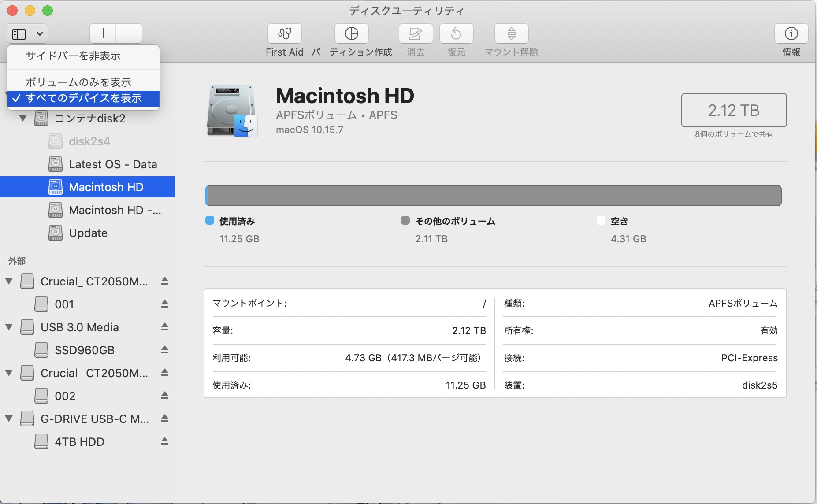The height and width of the screenshot is (504, 817).
Task: Collapse the コンテナdisk2 container
Action: point(23,118)
